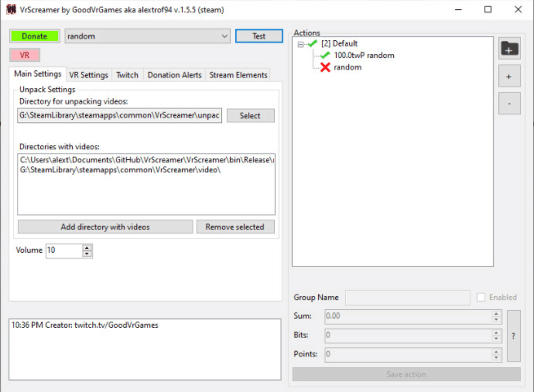Click the green checkmark on Default group

click(312, 44)
